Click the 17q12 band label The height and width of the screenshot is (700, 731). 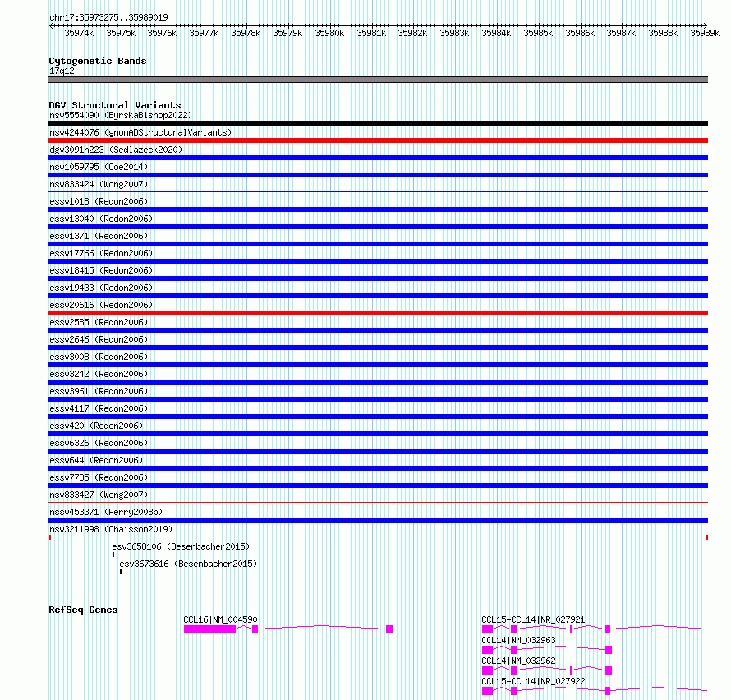pos(62,71)
